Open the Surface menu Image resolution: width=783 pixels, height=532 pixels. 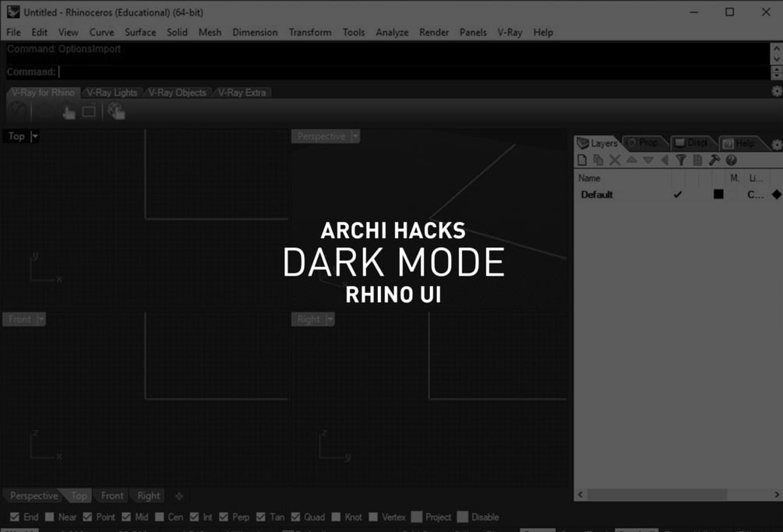pyautogui.click(x=140, y=33)
